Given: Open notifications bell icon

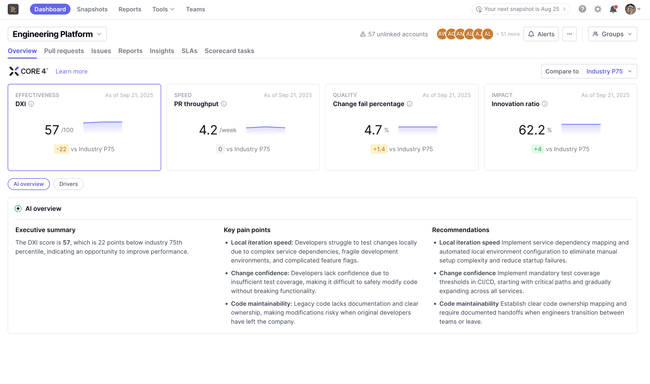Looking at the screenshot, I should coord(613,9).
